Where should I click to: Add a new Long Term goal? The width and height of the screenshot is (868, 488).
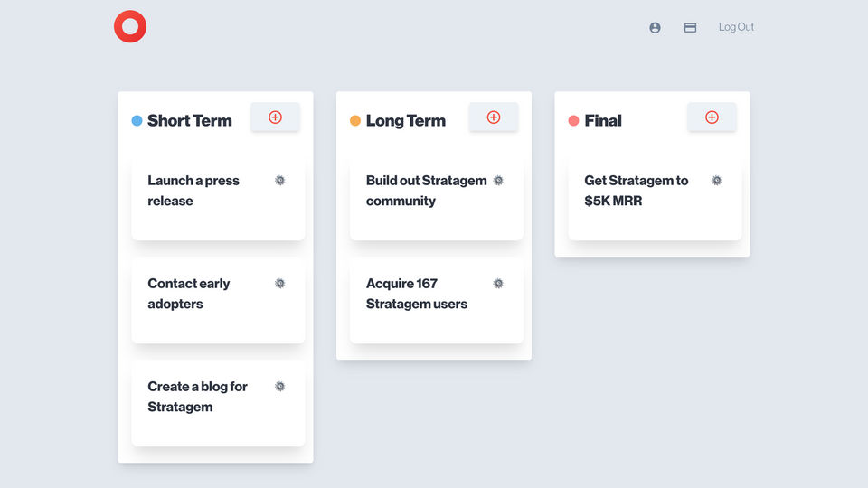(494, 117)
